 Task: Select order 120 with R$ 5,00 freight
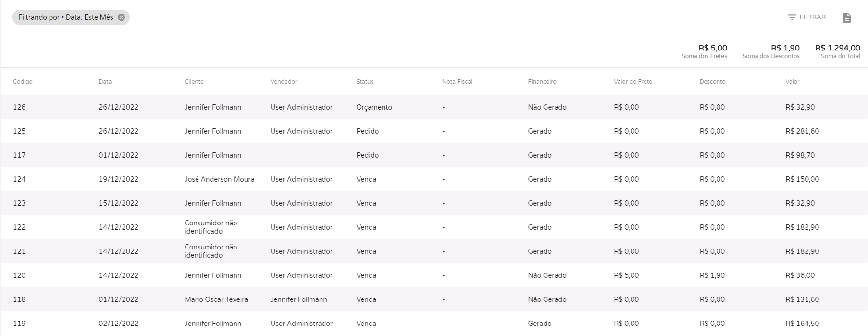point(19,275)
